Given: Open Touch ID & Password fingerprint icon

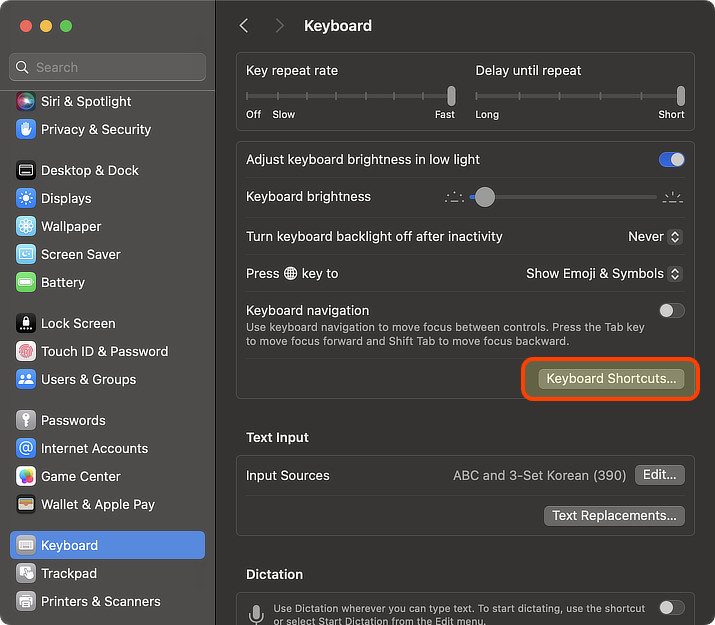Looking at the screenshot, I should pos(26,351).
